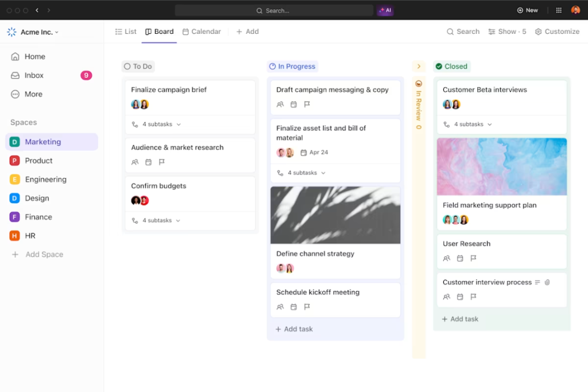Click Add task in the In Progress column
The width and height of the screenshot is (588, 392).
click(294, 329)
